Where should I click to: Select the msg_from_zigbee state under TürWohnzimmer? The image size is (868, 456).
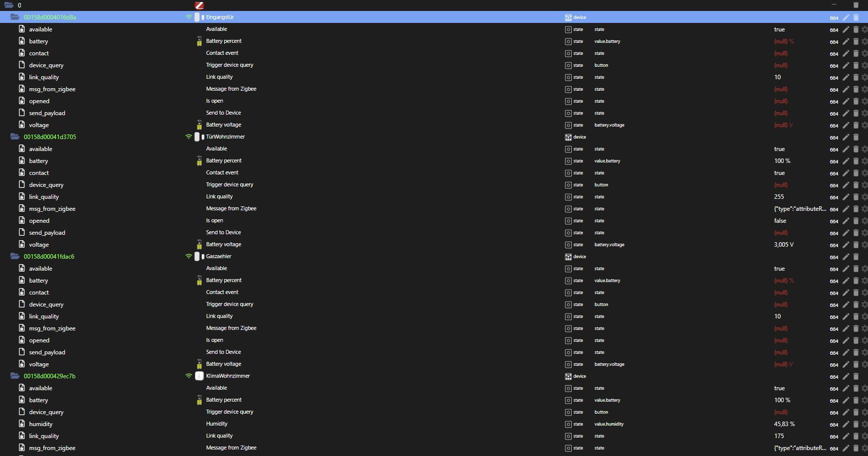click(52, 209)
